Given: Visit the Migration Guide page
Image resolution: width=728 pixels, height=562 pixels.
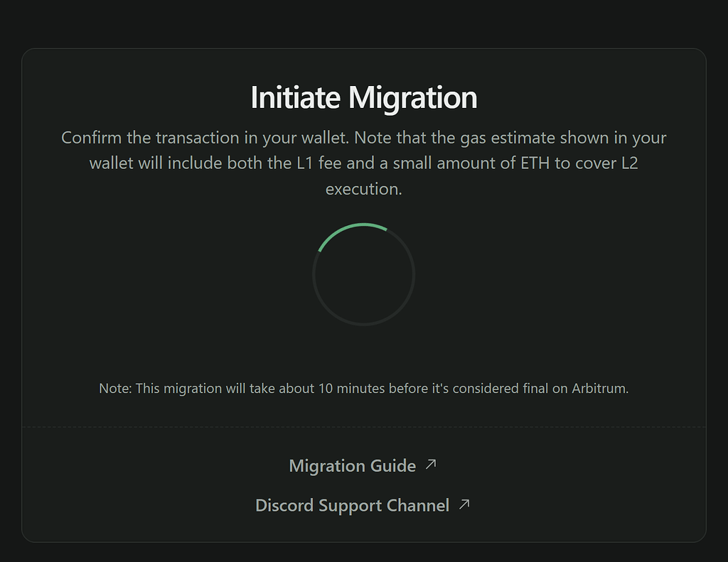Looking at the screenshot, I should (x=352, y=465).
